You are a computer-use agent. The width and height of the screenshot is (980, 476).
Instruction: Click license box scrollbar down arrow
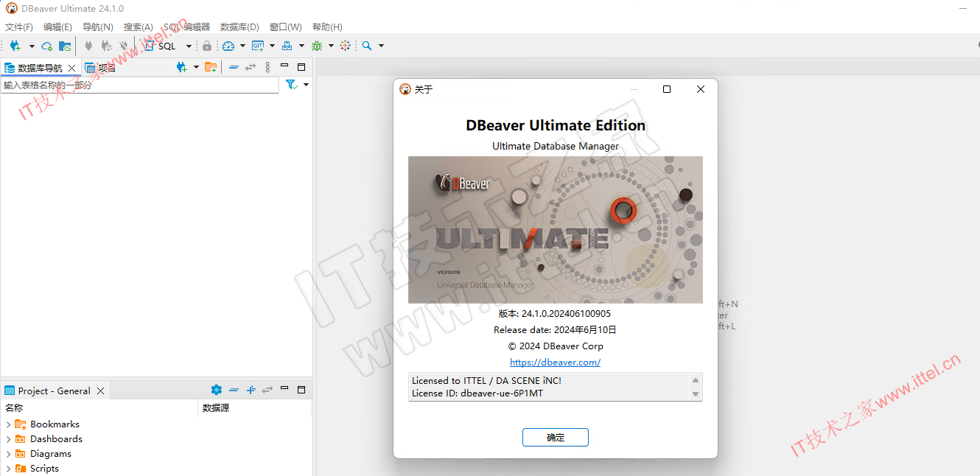(x=696, y=394)
